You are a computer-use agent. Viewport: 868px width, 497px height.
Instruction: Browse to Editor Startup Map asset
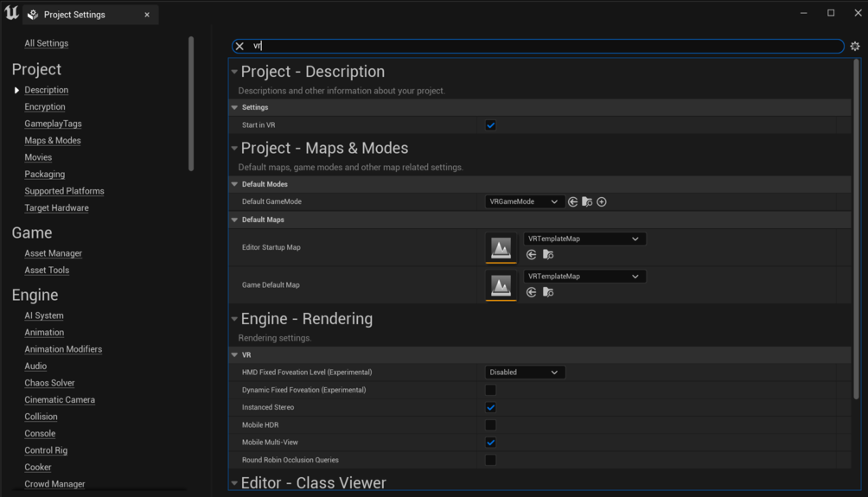(548, 255)
